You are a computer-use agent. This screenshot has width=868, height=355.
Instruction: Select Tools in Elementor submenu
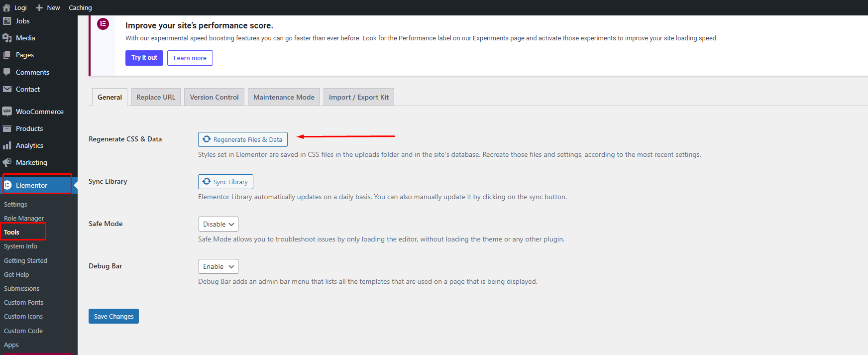12,232
